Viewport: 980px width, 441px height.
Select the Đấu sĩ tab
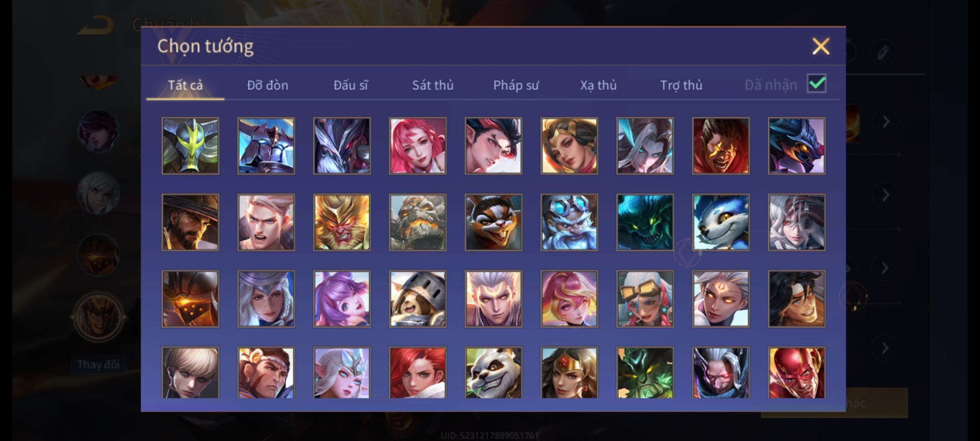point(350,85)
